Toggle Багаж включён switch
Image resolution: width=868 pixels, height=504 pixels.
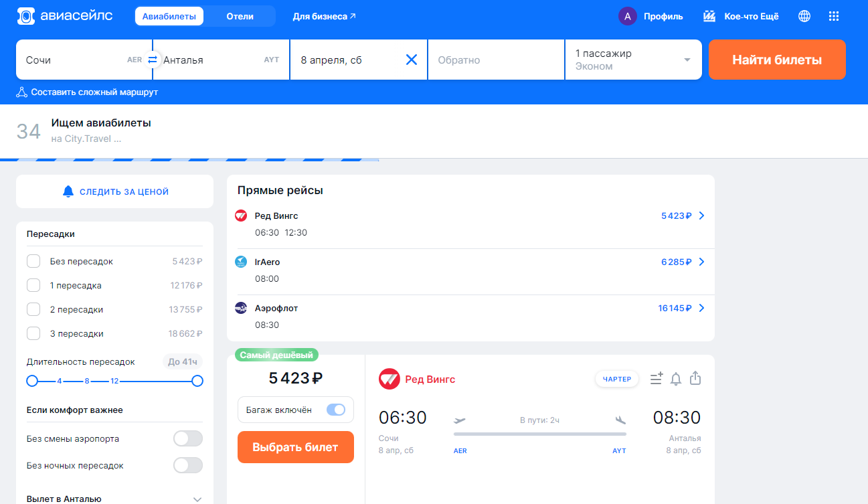click(x=336, y=410)
